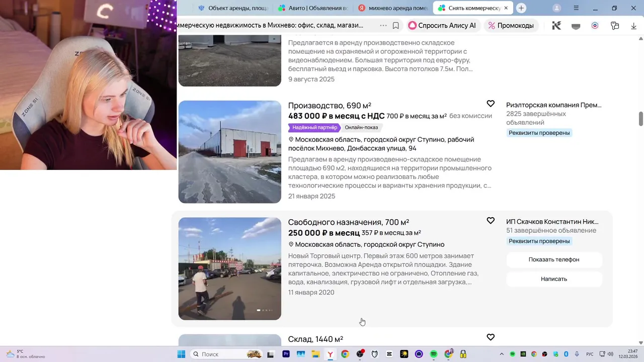Open CapCut from the taskbar
Viewport: 644px width, 362px height.
tap(389, 354)
